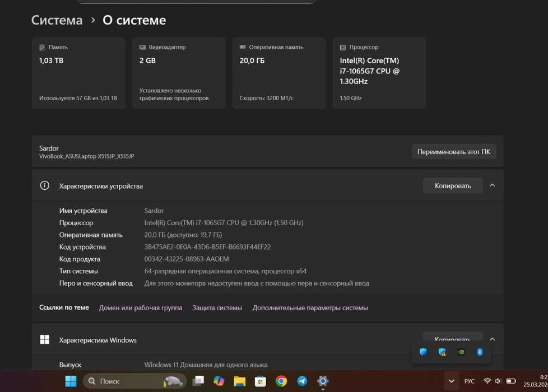Viewport: 548px width, 392px height.
Task: Open the battery status icon
Action: click(x=511, y=381)
